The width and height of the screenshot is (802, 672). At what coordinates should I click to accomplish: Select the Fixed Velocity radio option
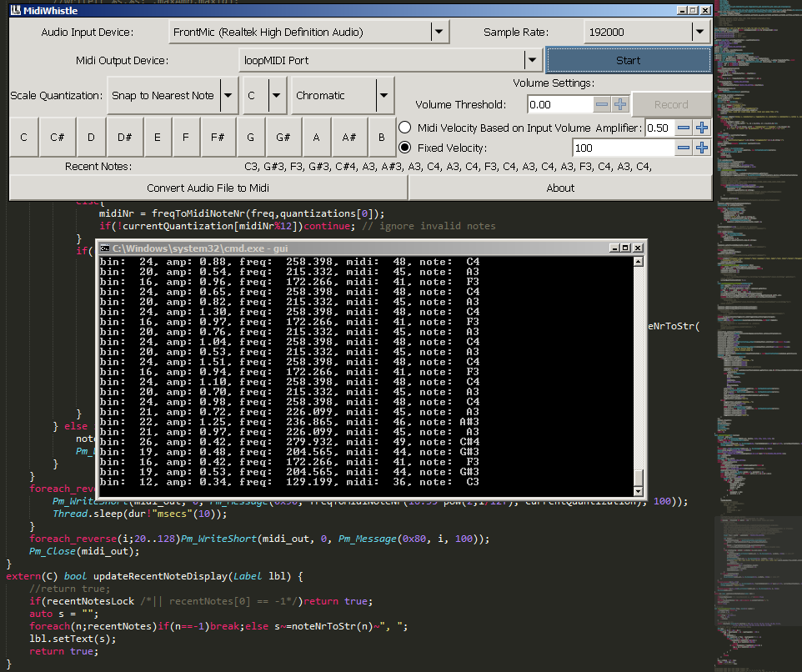405,148
